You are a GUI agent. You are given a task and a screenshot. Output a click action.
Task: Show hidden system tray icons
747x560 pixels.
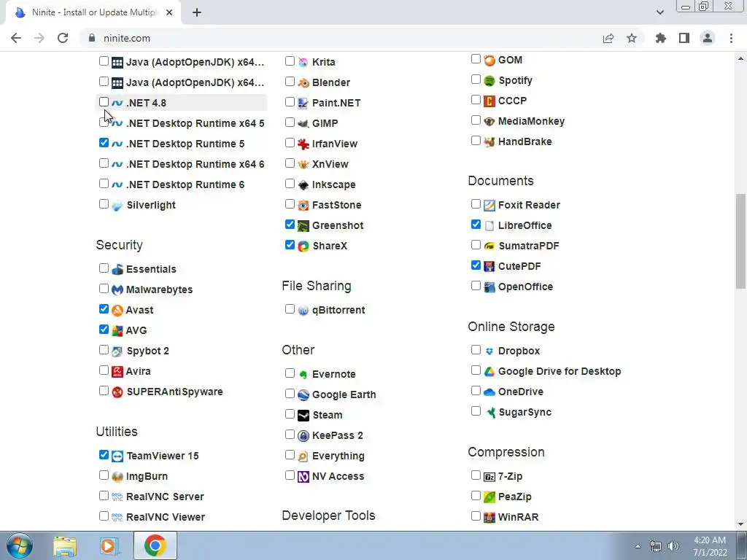tap(638, 546)
